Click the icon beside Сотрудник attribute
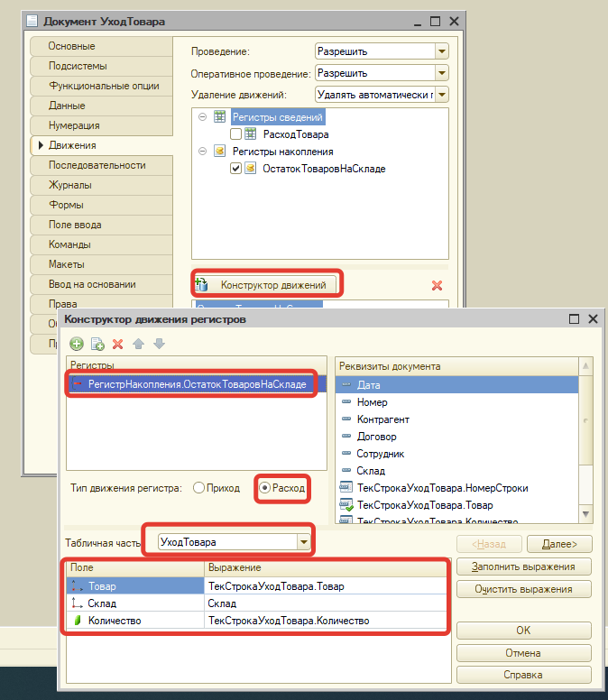 (346, 453)
